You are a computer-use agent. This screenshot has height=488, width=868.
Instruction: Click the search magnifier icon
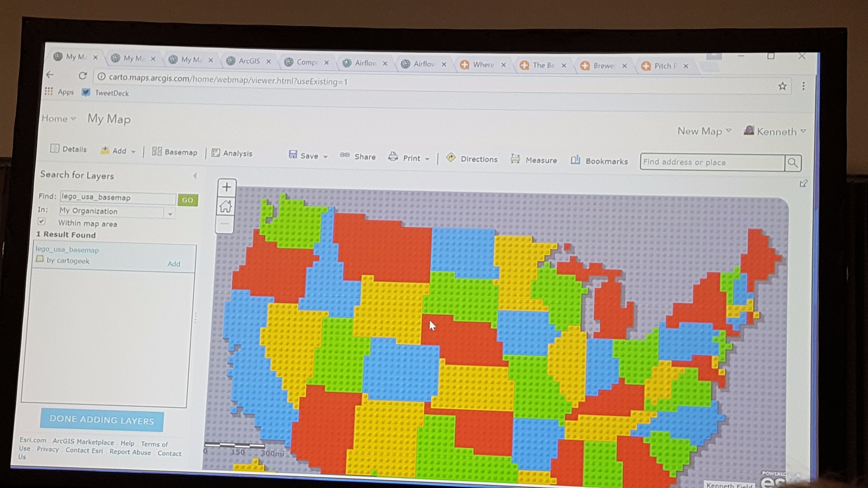tap(793, 163)
